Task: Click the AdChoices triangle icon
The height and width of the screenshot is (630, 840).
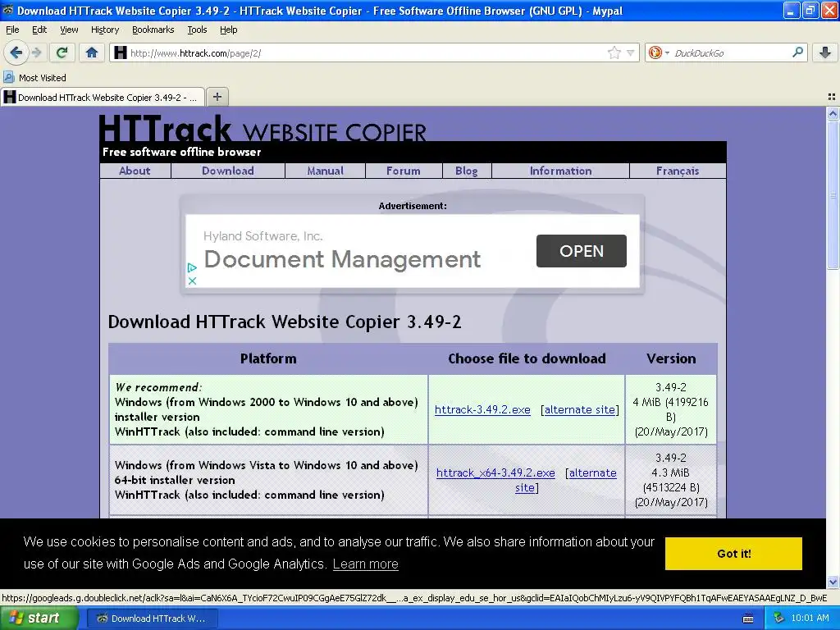Action: (x=192, y=267)
